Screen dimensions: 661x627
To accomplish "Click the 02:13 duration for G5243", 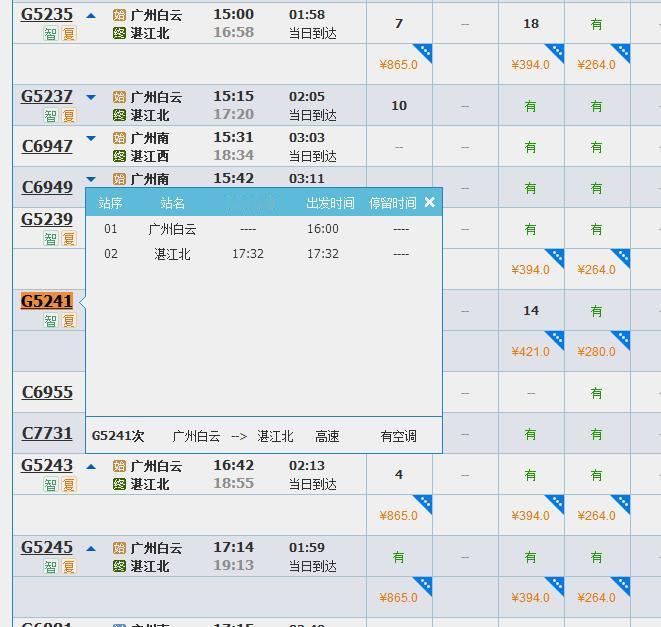I will (x=307, y=466).
